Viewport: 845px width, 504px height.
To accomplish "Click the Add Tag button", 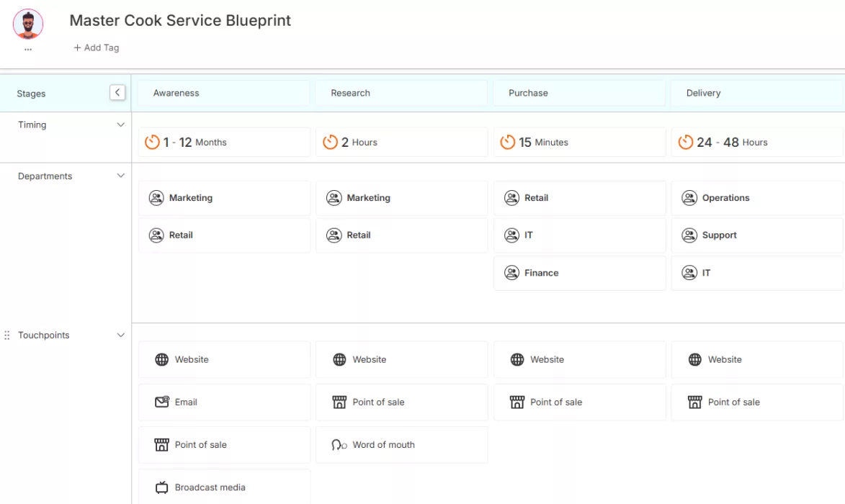I will point(96,48).
